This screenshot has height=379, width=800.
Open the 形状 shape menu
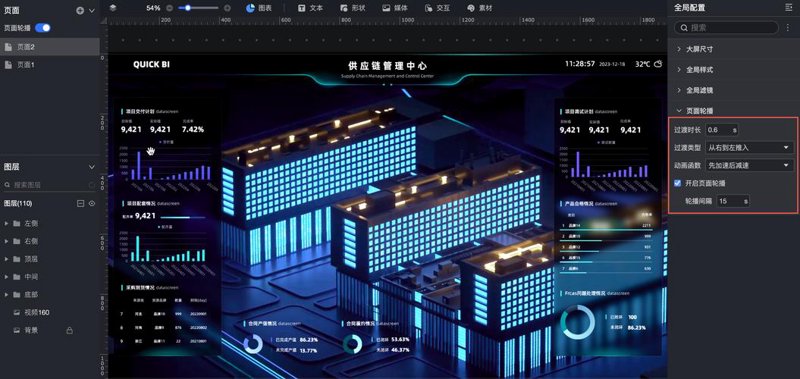[352, 8]
